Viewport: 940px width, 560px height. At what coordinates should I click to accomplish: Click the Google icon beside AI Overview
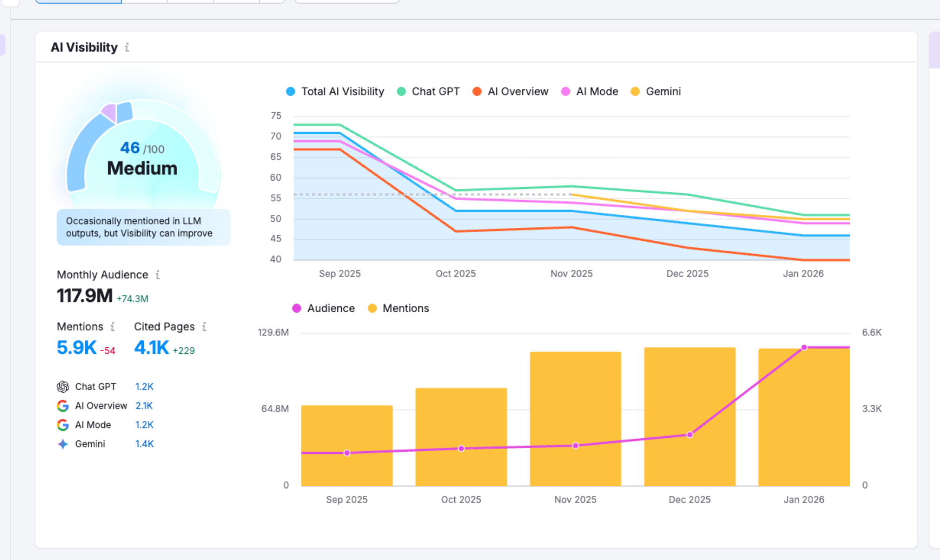tap(63, 406)
